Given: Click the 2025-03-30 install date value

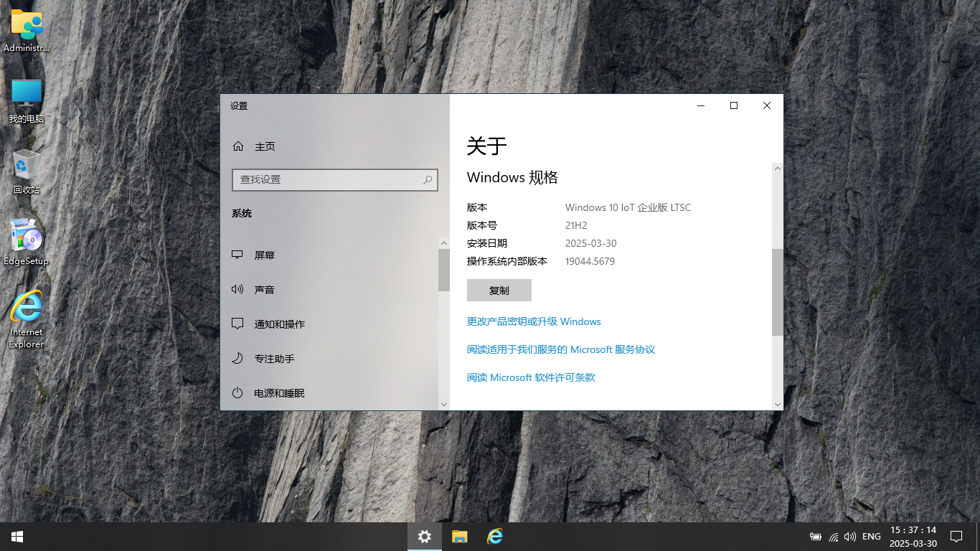Looking at the screenshot, I should coord(590,243).
